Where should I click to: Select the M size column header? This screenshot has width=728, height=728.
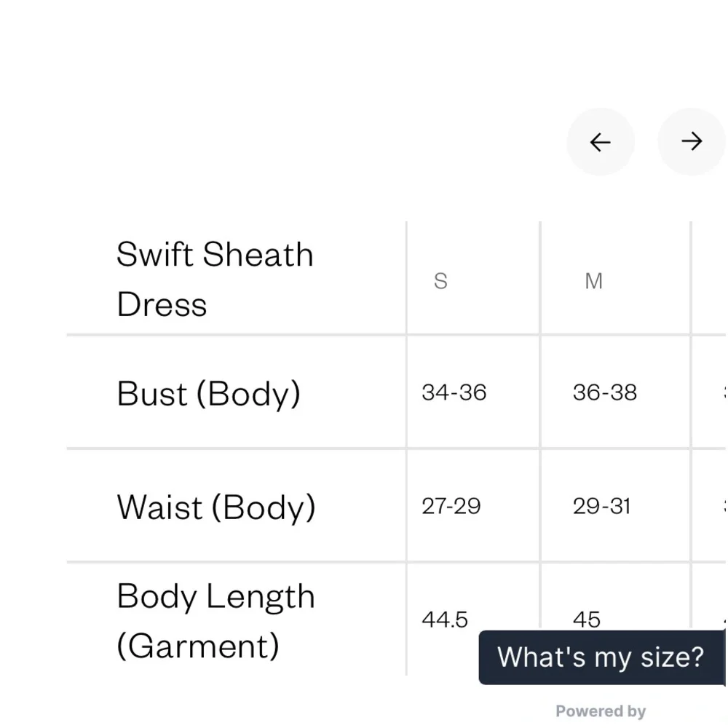coord(594,281)
